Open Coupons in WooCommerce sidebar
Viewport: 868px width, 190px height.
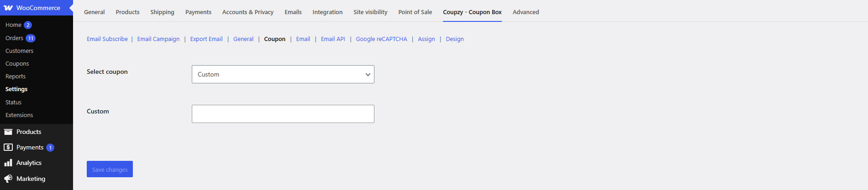[17, 64]
